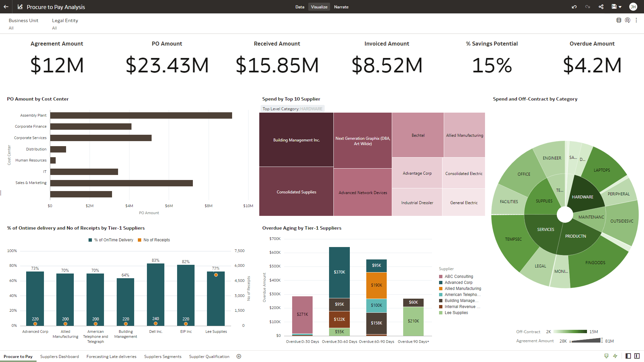This screenshot has height=362, width=644.
Task: Toggle the left panel layout view at bottom right
Action: tap(628, 356)
